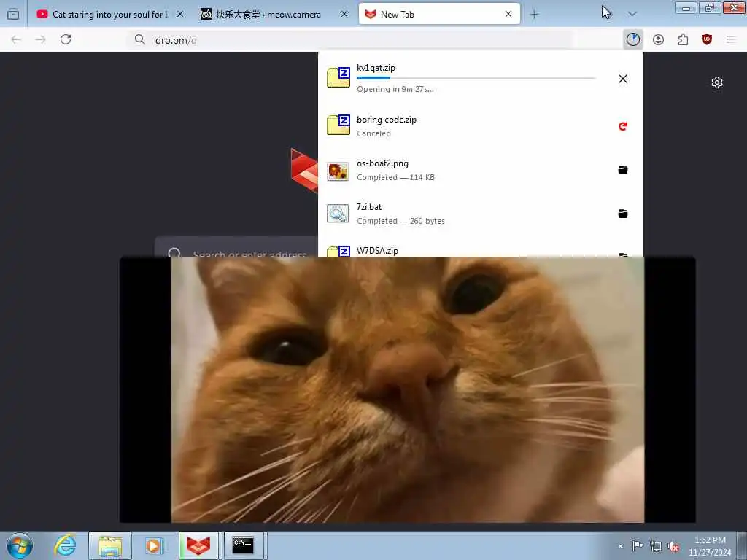
Task: Open the tab overview button
Action: point(13,15)
